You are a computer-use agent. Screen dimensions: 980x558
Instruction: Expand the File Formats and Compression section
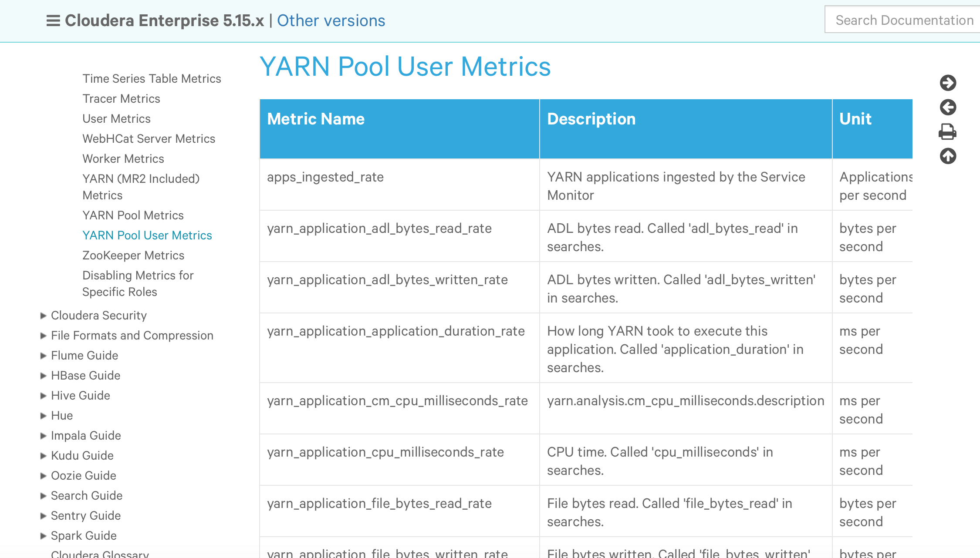[x=43, y=336]
